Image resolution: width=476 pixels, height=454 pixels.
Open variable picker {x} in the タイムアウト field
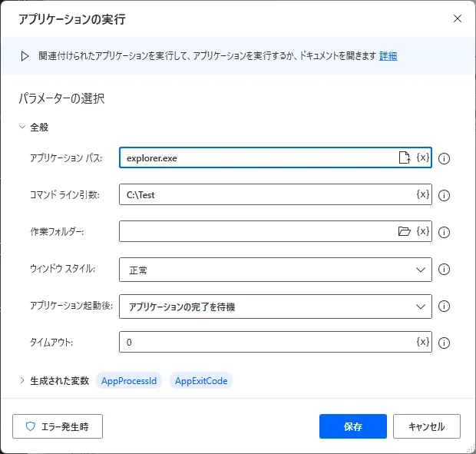pyautogui.click(x=422, y=342)
